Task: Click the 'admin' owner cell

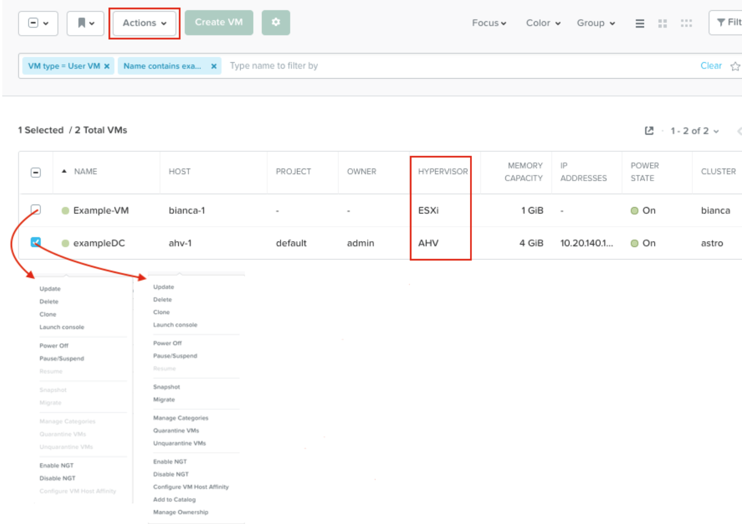Action: click(361, 243)
